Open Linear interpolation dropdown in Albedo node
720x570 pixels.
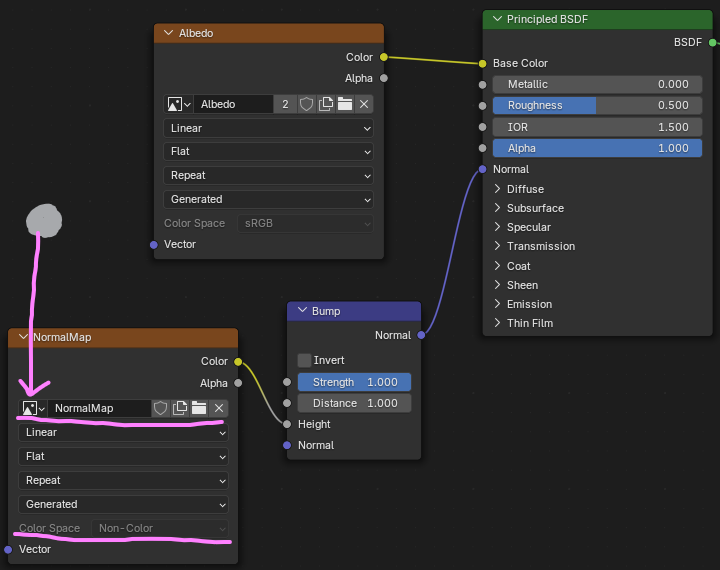point(268,128)
